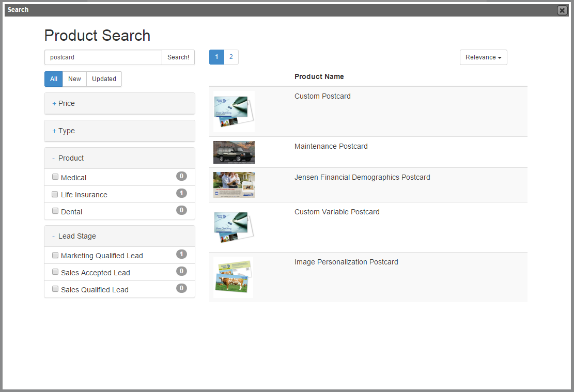Enable the Medical product filter checkbox

(x=55, y=177)
